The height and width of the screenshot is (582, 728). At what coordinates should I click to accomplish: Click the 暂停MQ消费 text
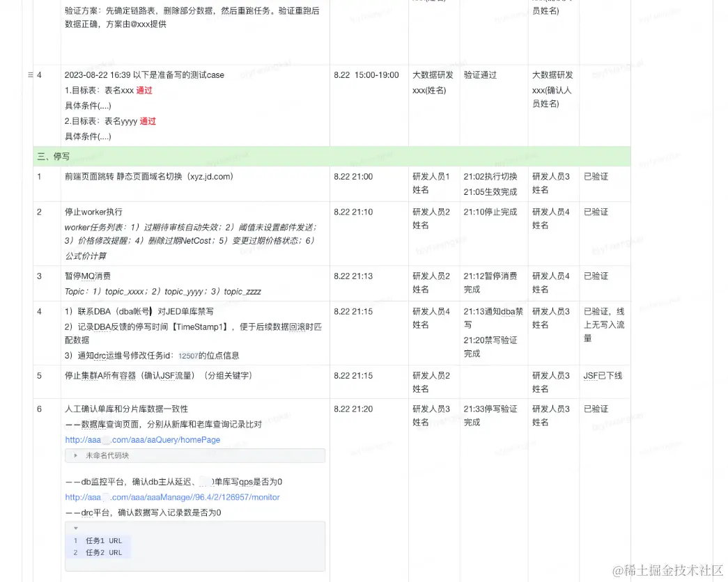[88, 276]
